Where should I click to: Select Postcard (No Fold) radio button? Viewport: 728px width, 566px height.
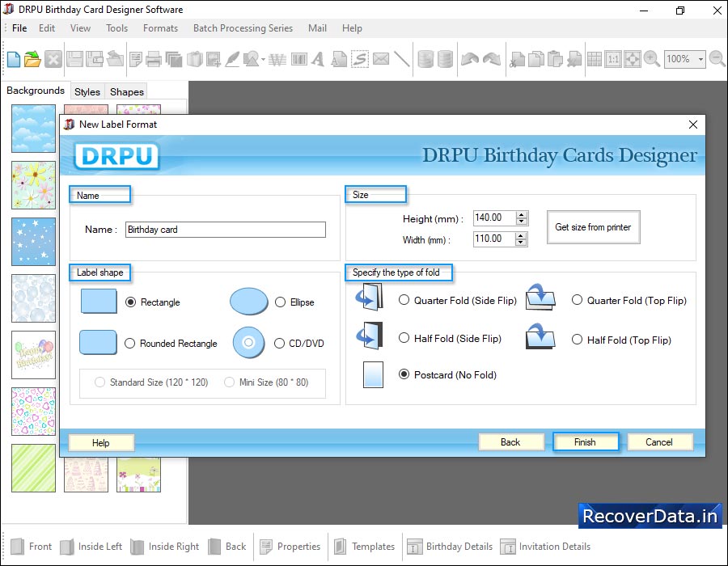[x=404, y=374]
